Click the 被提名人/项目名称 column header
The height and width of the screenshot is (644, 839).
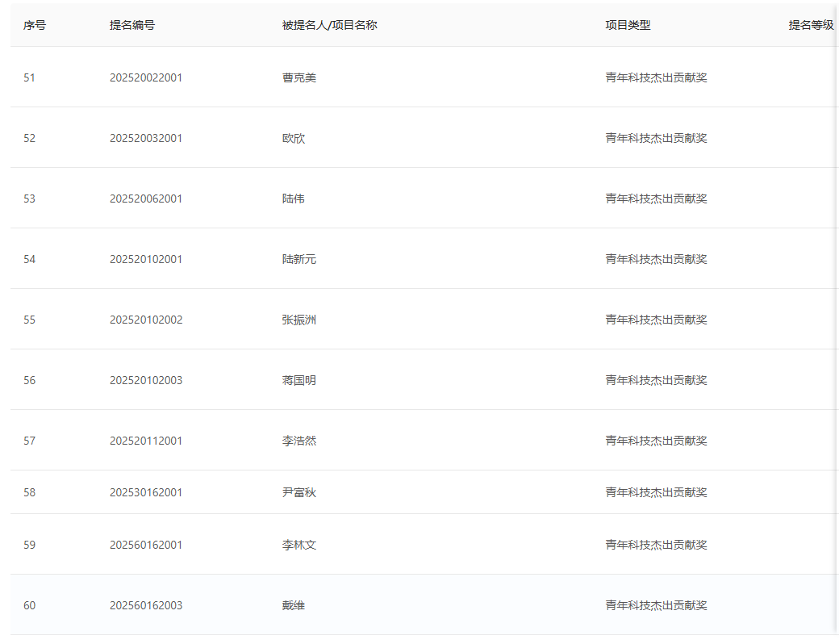[328, 25]
